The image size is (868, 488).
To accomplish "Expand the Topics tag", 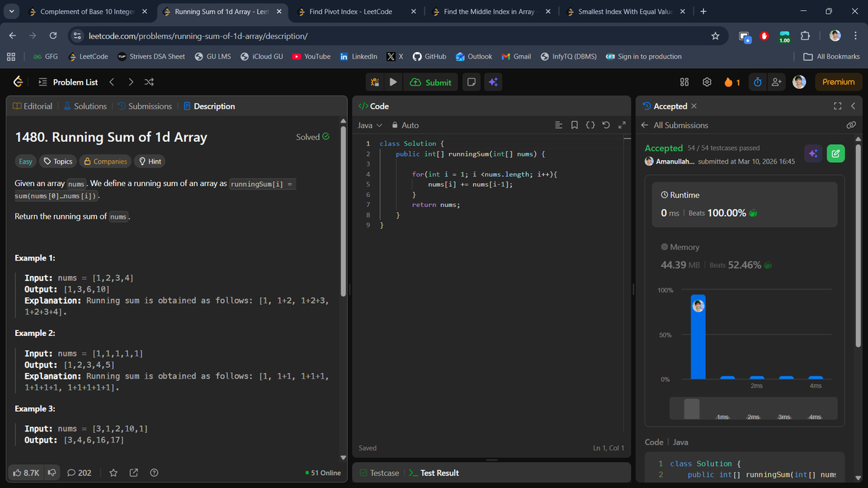I will click(58, 161).
